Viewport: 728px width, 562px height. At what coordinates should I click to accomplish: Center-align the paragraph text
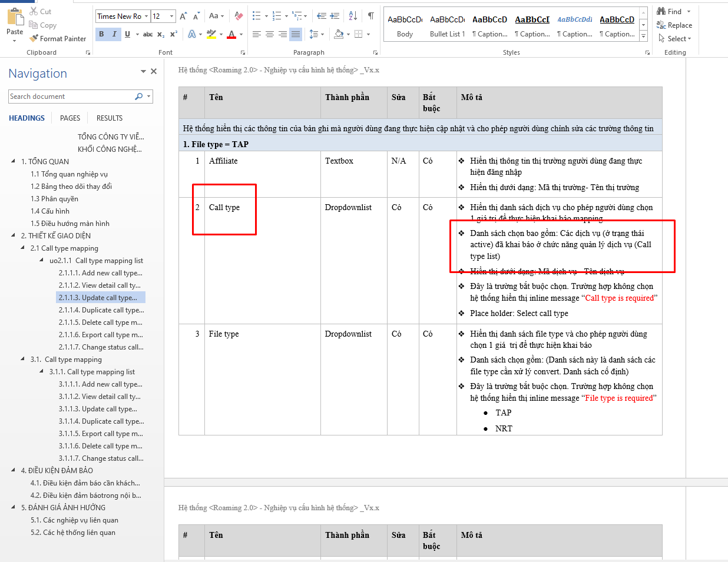pyautogui.click(x=270, y=34)
